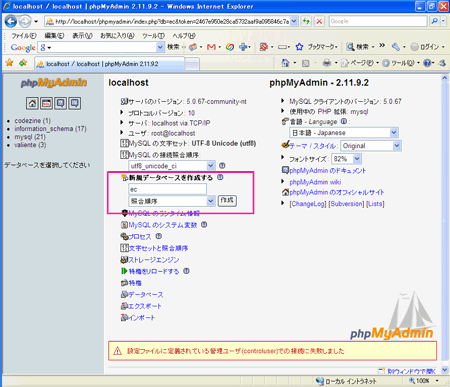The width and height of the screenshot is (450, 387).
Task: Click the Import link
Action: [x=142, y=318]
